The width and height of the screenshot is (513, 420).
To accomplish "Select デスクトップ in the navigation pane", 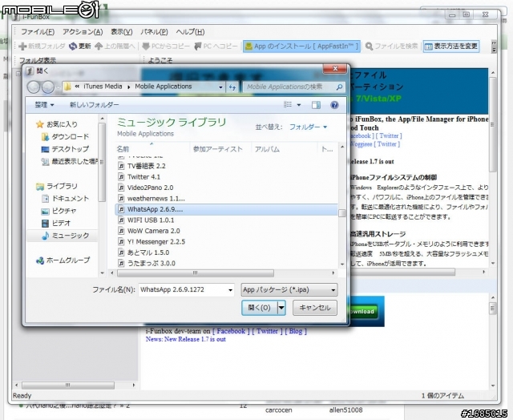I will [65, 149].
